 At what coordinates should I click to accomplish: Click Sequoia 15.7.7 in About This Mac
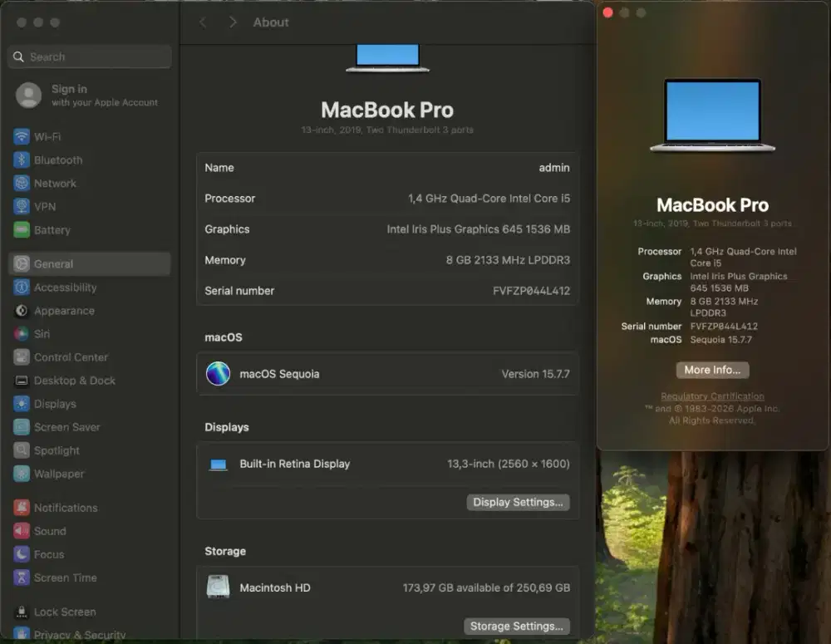(x=720, y=339)
